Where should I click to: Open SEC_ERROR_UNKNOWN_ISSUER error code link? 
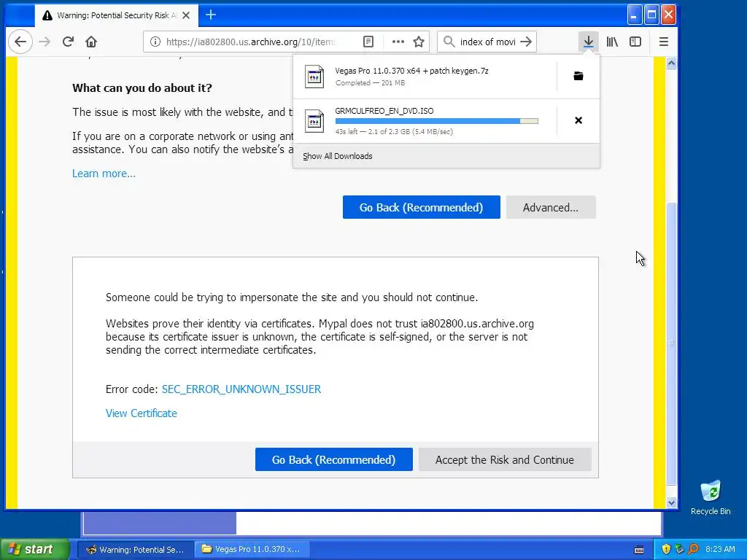[241, 389]
